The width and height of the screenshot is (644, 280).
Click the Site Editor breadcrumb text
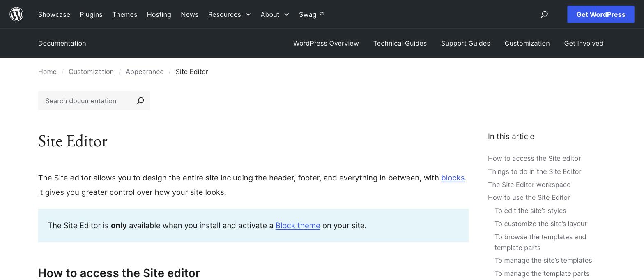(x=192, y=72)
